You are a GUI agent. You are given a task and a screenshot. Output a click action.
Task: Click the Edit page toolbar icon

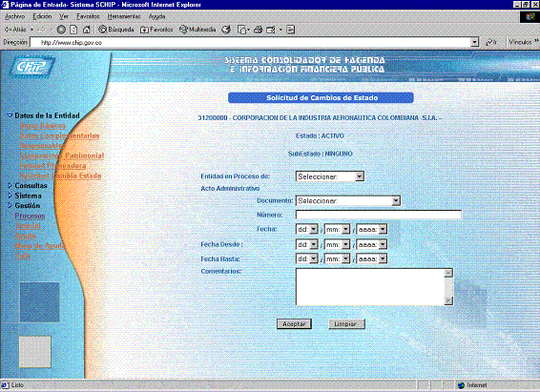point(271,30)
